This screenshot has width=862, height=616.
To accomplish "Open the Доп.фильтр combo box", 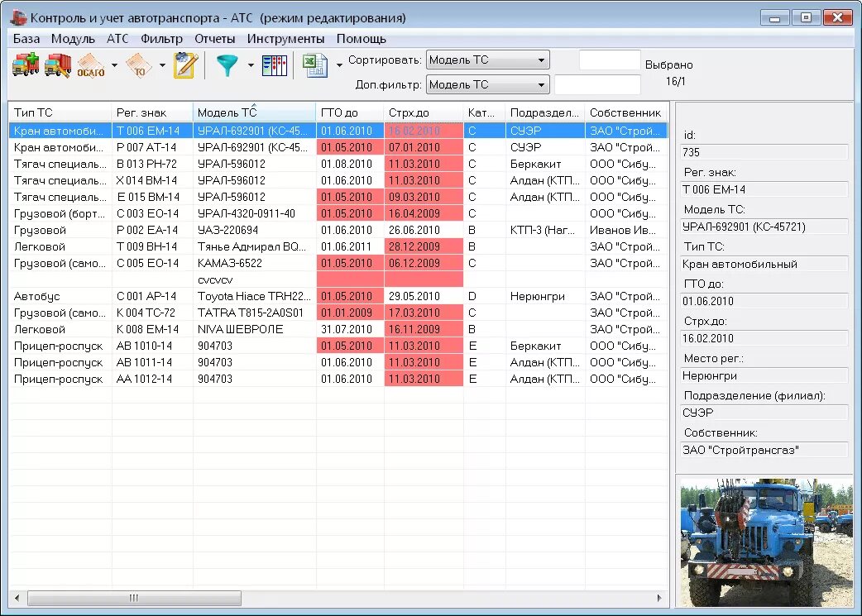I will point(487,84).
